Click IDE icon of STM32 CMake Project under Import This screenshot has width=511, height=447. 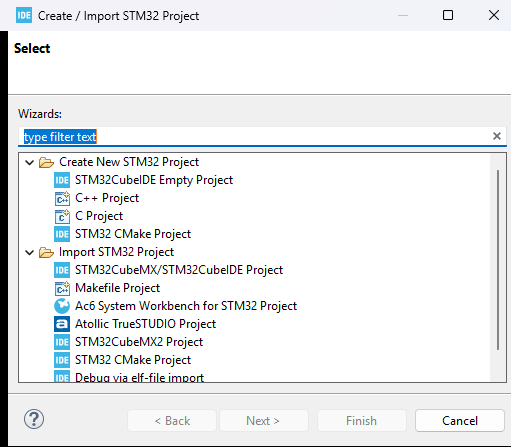pos(62,360)
